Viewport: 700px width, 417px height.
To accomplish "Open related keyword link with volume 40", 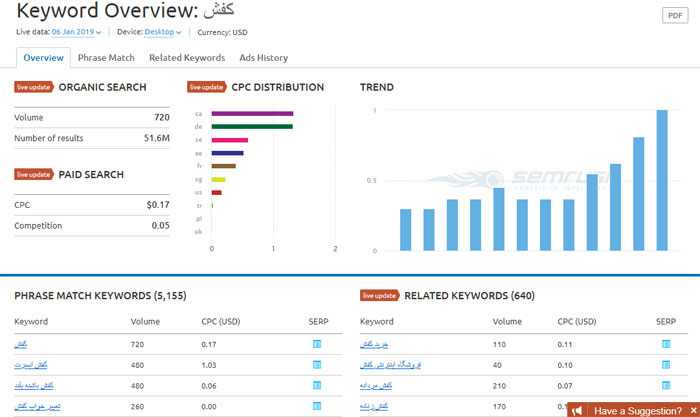I will (x=391, y=365).
